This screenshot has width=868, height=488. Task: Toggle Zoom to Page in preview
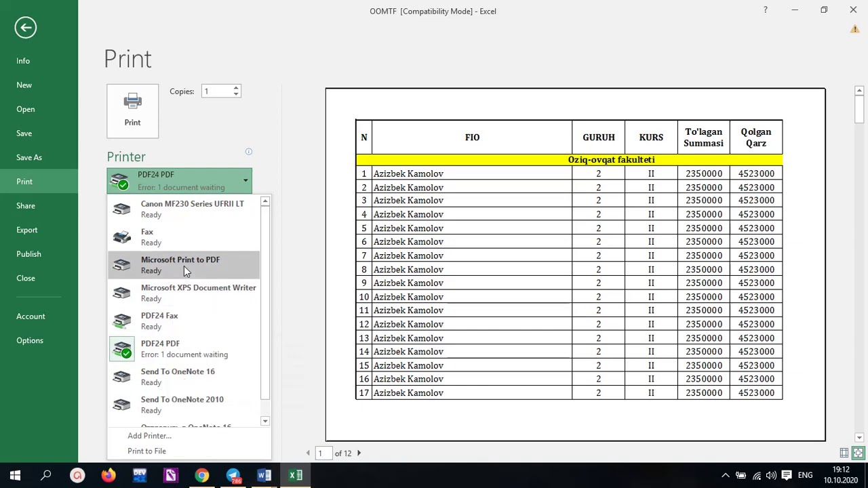tap(858, 453)
